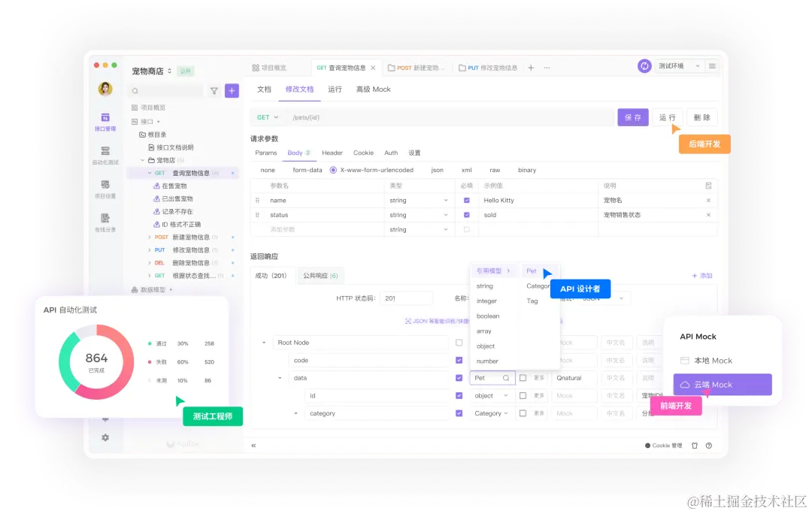The width and height of the screenshot is (812, 514).
Task: Click the purple sync icon next to 测试环境
Action: pyautogui.click(x=644, y=66)
